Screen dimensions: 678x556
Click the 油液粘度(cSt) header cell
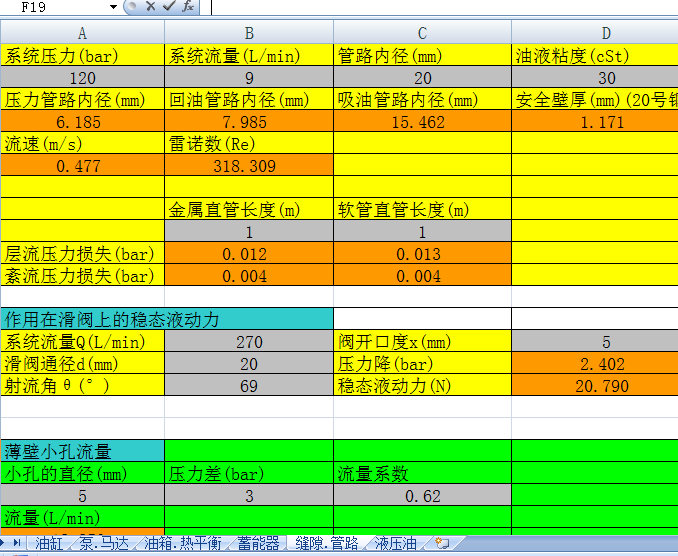(x=595, y=55)
